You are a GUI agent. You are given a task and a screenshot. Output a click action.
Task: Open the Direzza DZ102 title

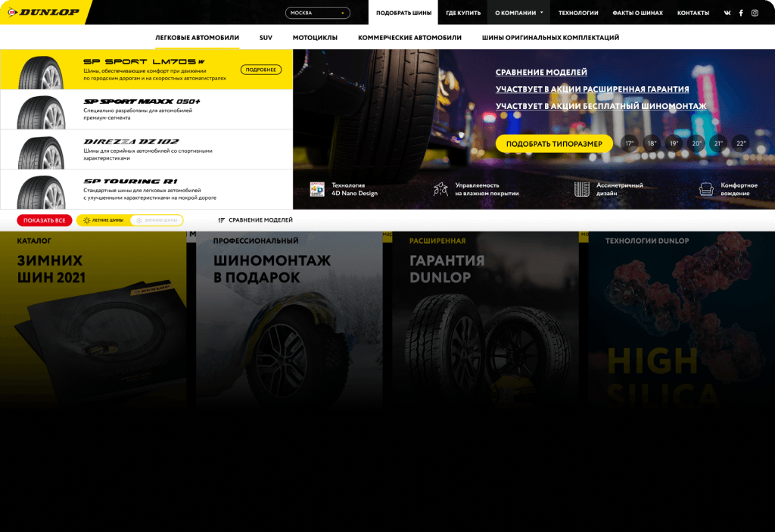(x=131, y=142)
